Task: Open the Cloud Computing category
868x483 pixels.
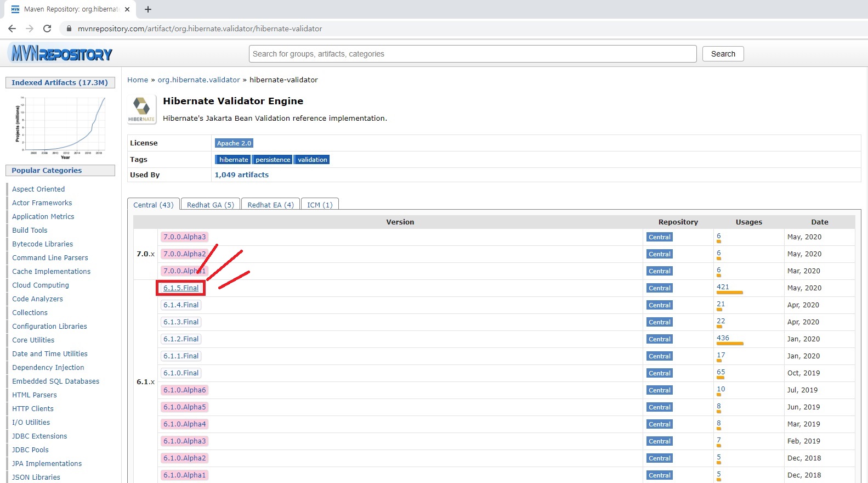Action: [41, 285]
